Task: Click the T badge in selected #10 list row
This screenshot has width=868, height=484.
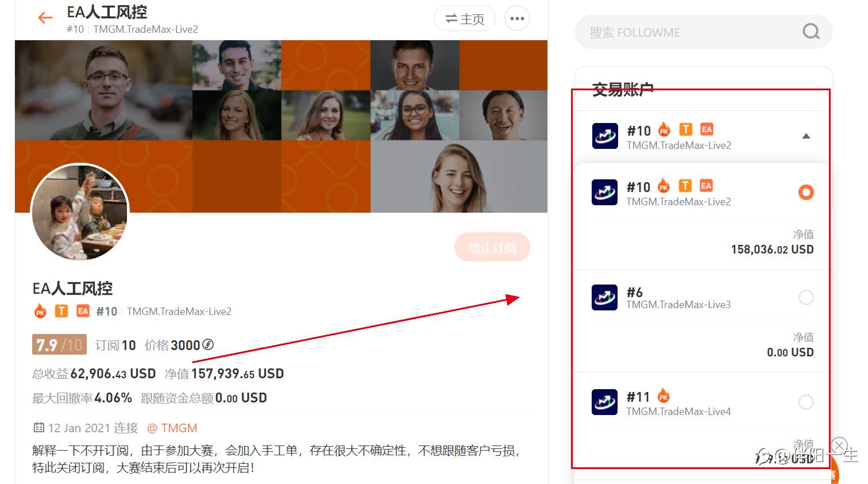Action: click(685, 186)
